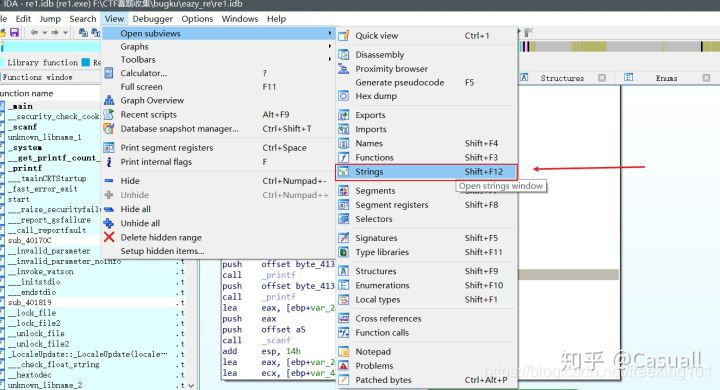Viewport: 720px width, 390px height.
Task: Click the Signatures icon
Action: coord(343,238)
